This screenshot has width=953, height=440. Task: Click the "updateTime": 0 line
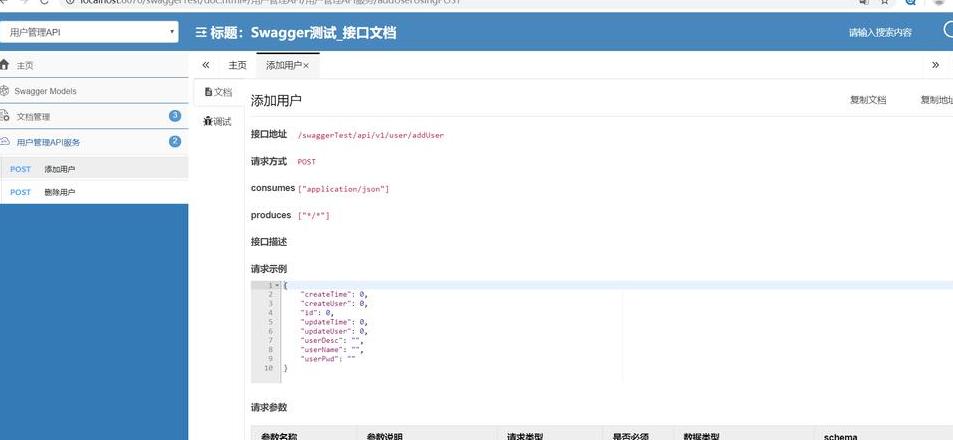point(334,322)
